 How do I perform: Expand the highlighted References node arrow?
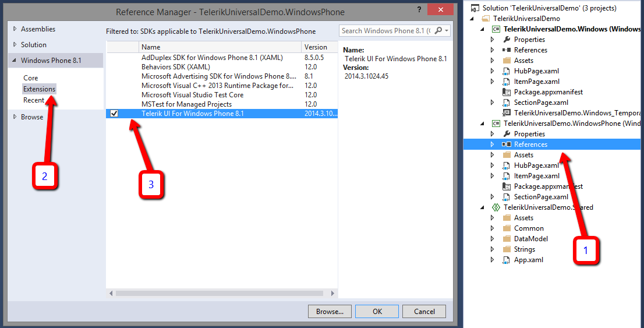click(x=493, y=144)
